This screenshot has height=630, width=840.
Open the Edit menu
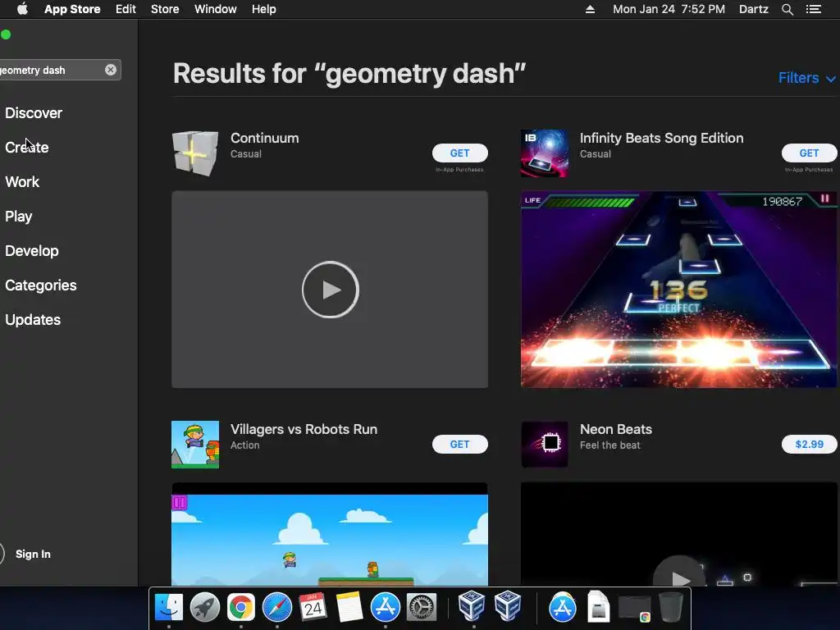[126, 9]
